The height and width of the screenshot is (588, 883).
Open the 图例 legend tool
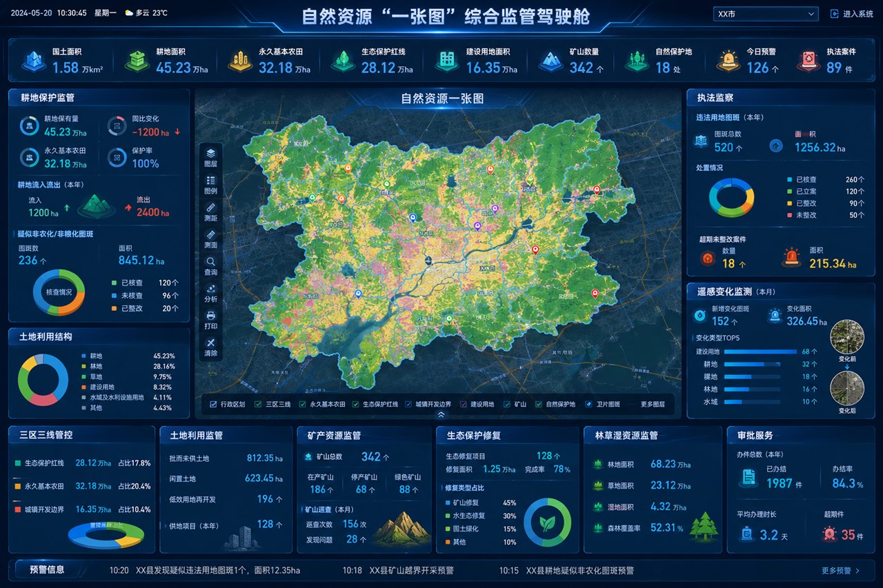210,184
